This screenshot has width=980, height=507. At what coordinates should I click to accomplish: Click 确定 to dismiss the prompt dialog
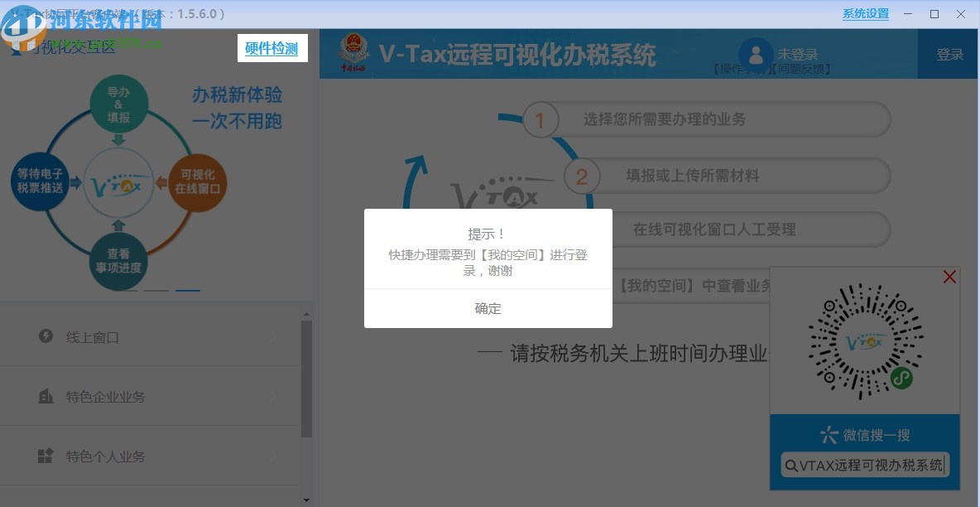pos(488,307)
